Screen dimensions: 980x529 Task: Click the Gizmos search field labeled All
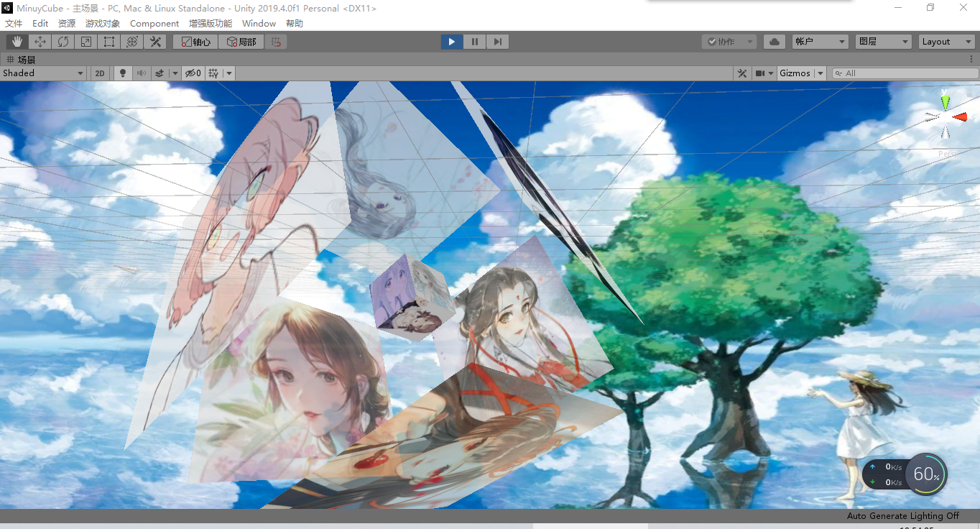click(905, 73)
